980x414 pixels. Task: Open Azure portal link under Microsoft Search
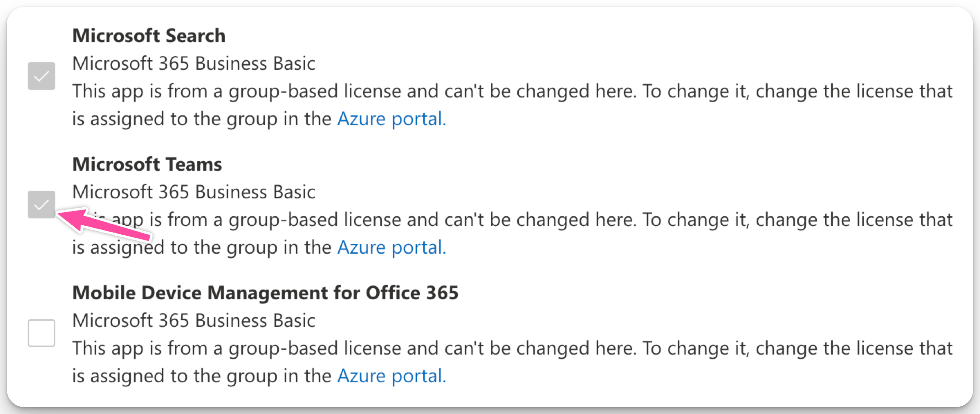tap(391, 119)
